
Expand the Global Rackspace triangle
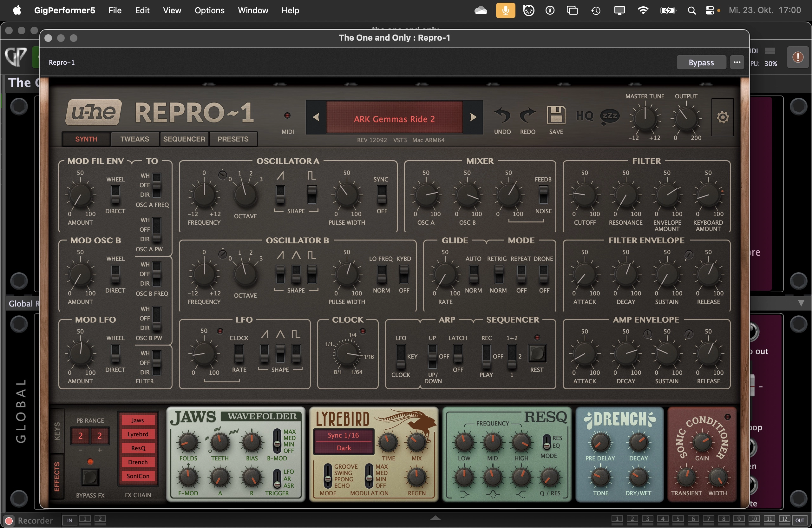click(x=801, y=303)
